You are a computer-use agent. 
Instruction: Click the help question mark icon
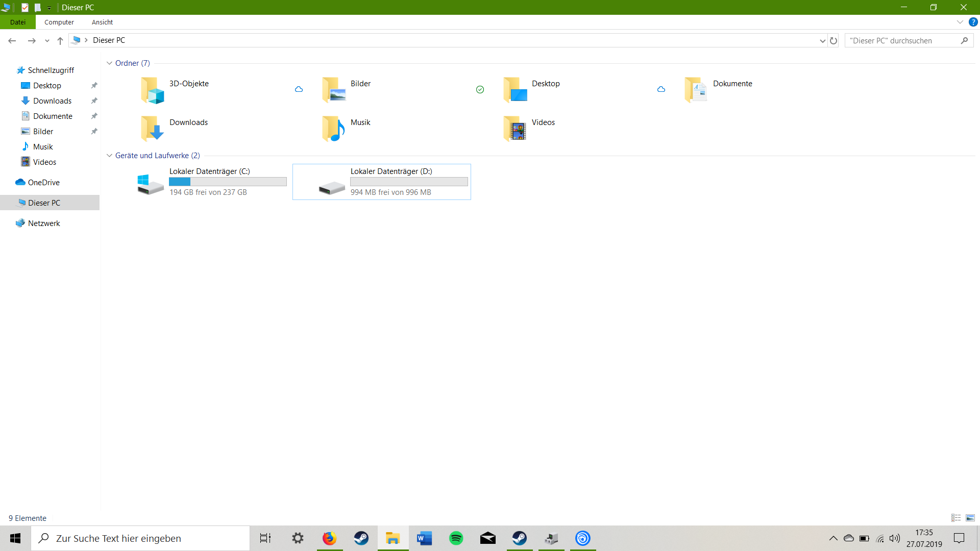pos(973,22)
